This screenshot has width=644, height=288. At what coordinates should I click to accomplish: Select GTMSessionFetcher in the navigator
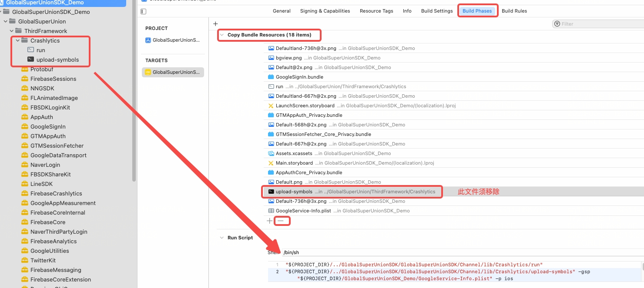click(57, 146)
